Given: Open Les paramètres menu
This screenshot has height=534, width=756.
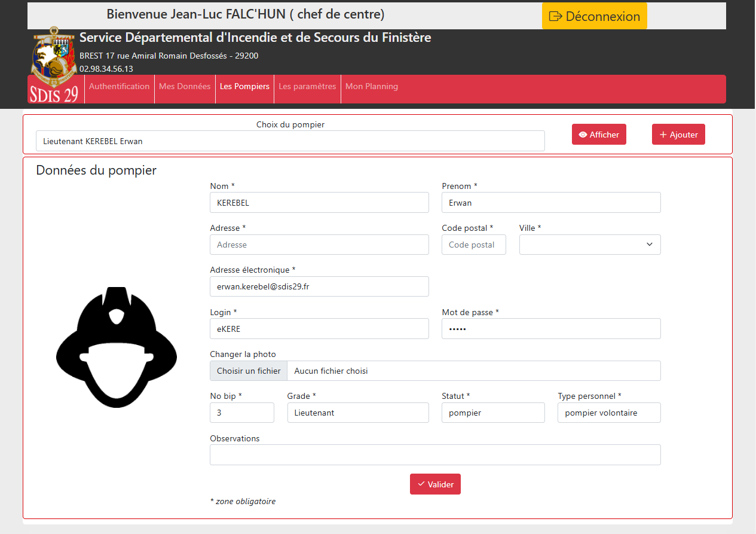Looking at the screenshot, I should [307, 87].
